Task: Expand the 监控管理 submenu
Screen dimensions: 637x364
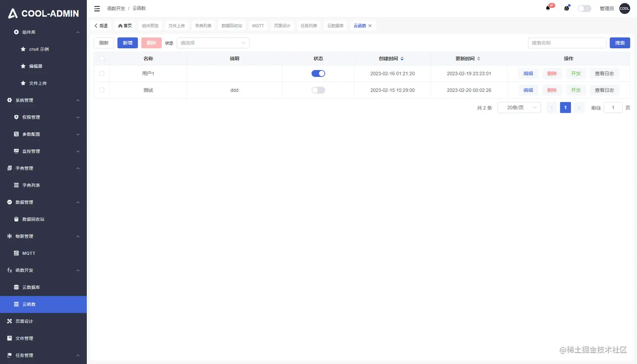Action: pos(78,151)
